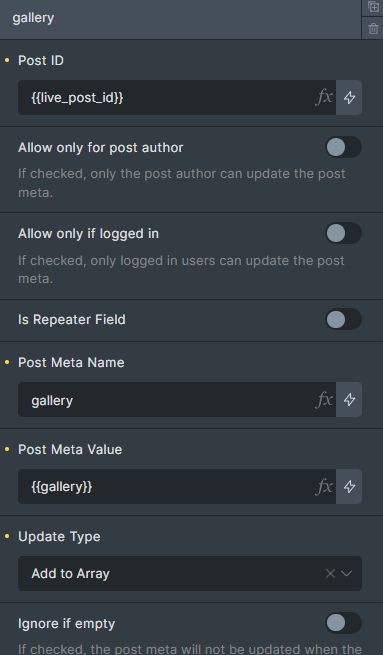
Task: Click the Update Type label
Action: coord(59,536)
